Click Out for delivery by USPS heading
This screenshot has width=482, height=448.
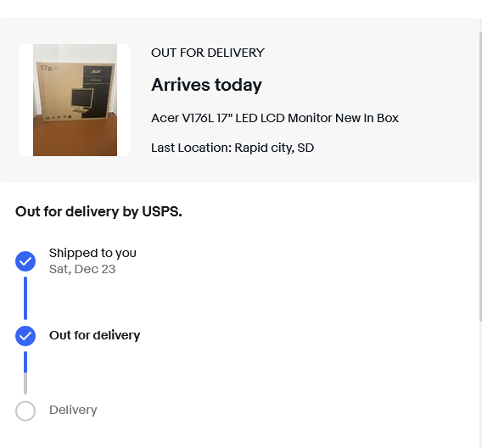coord(98,212)
